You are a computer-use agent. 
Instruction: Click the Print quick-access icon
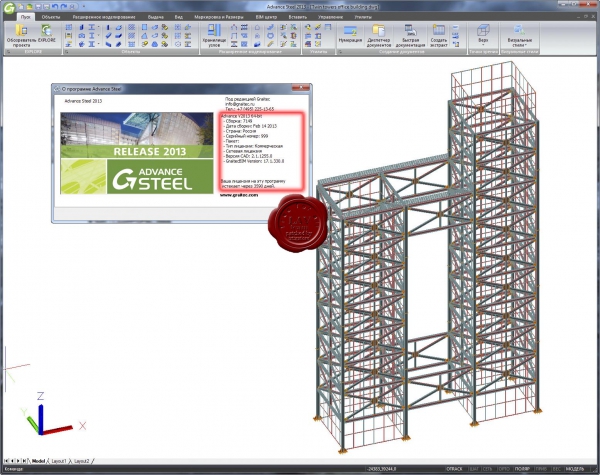click(72, 7)
